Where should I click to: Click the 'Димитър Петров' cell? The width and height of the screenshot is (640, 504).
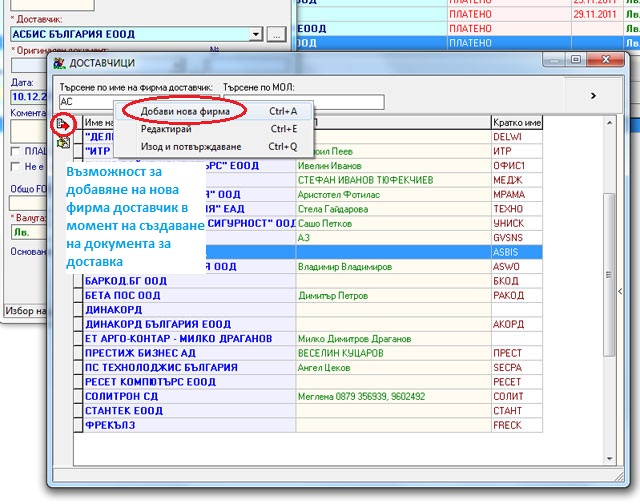pyautogui.click(x=393, y=295)
